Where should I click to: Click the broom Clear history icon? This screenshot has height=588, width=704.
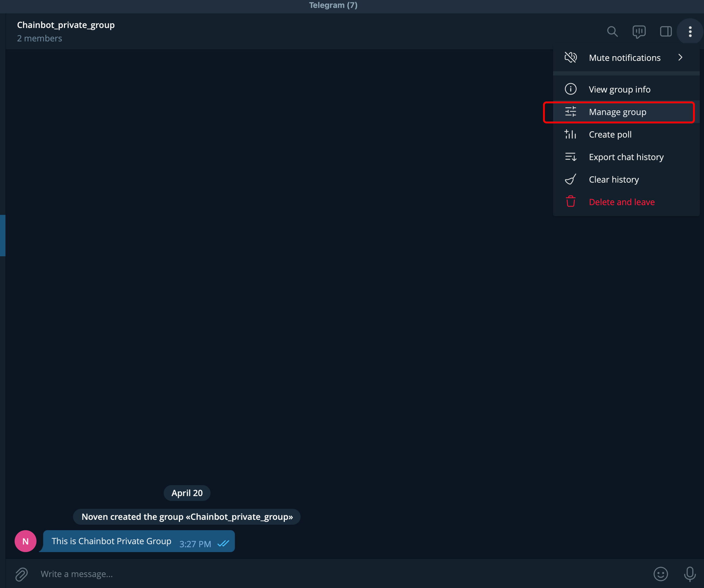tap(570, 179)
